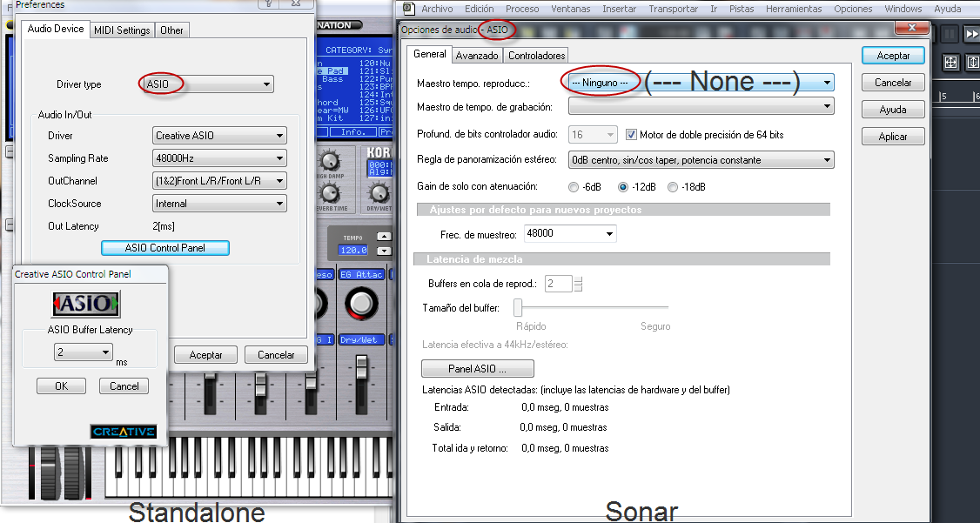The height and width of the screenshot is (523, 980).
Task: Decrease Korg tempo with the down arrow
Action: (385, 251)
